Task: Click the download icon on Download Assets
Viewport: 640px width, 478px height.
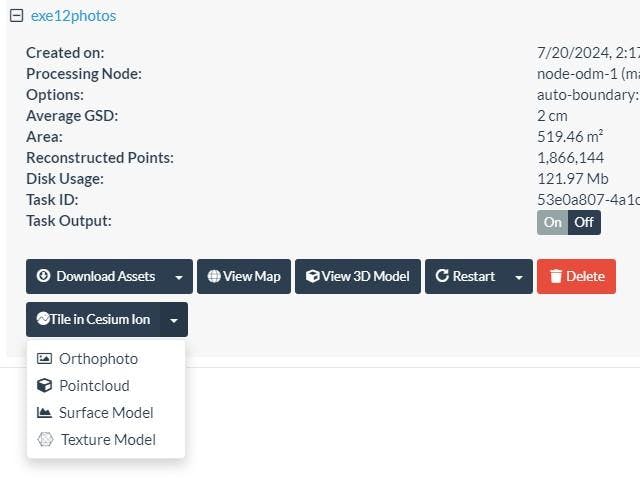Action: pyautogui.click(x=43, y=276)
